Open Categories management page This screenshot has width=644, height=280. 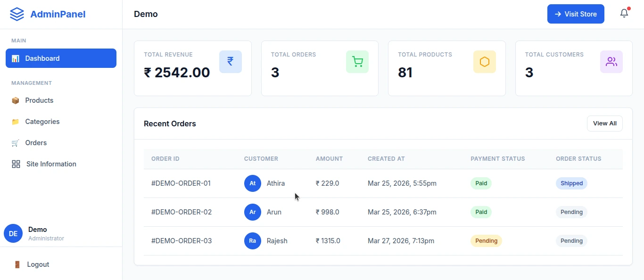point(42,122)
